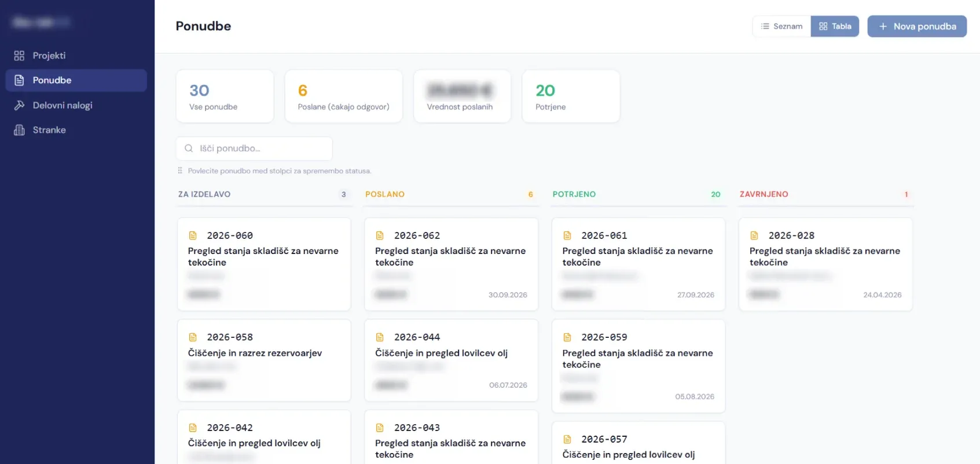
Task: Select the Poslane (čakajo odgovor) stat card
Action: [x=344, y=97]
